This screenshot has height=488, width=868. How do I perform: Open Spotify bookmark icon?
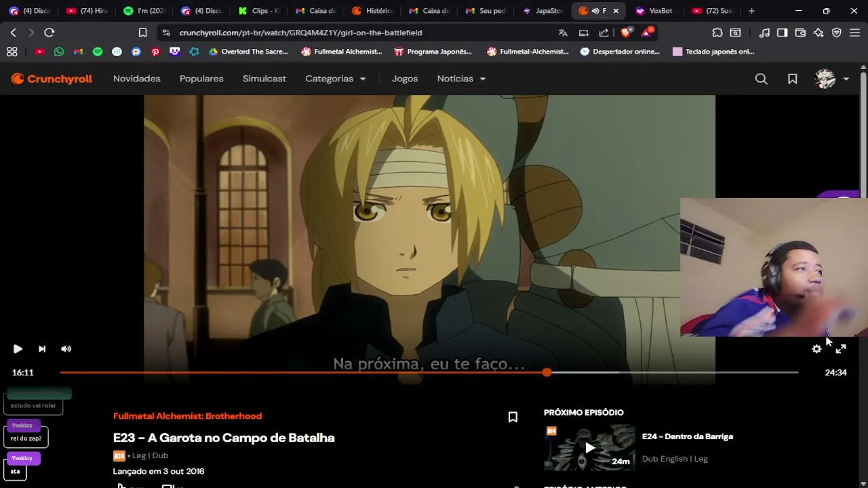[x=98, y=52]
